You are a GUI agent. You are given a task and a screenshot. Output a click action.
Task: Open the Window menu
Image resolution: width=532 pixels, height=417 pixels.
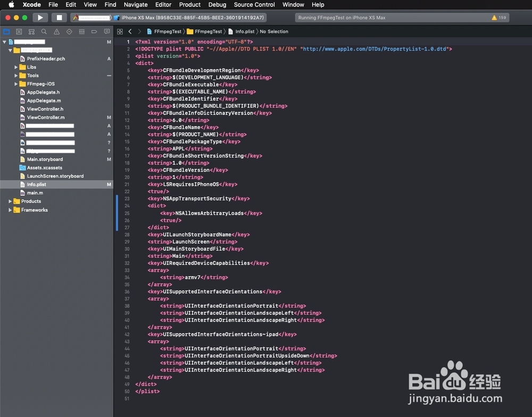pyautogui.click(x=293, y=4)
